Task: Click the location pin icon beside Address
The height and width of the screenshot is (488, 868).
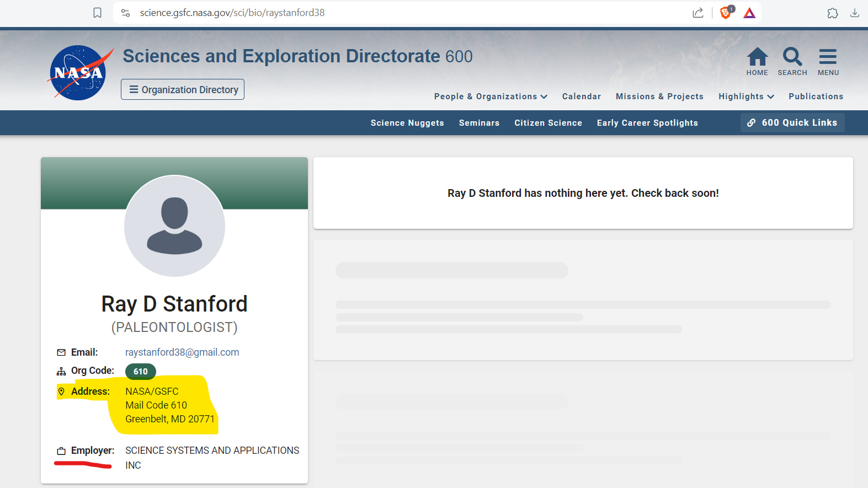Action: [61, 392]
